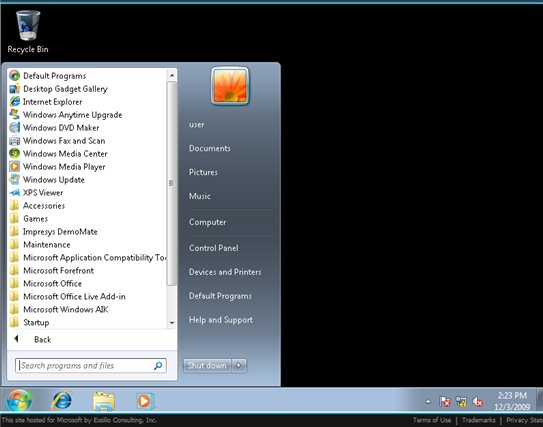Image resolution: width=543 pixels, height=427 pixels.
Task: Open Devices and Printers
Action: 225,272
